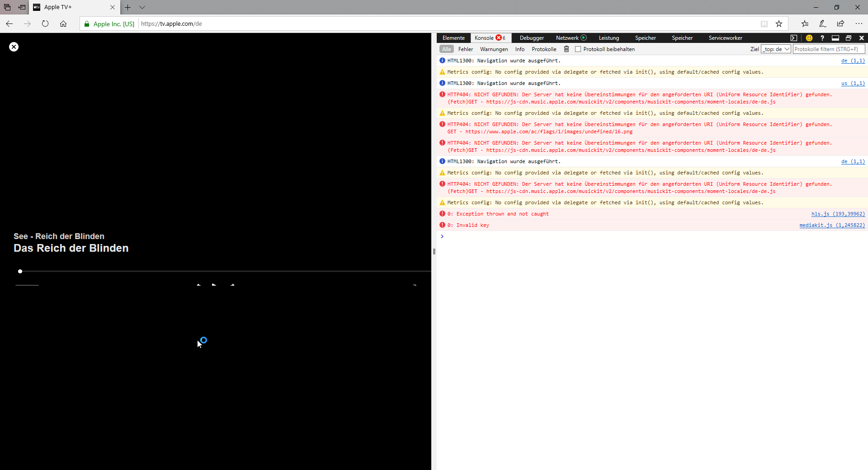Toggle reading view in address bar

click(764, 24)
